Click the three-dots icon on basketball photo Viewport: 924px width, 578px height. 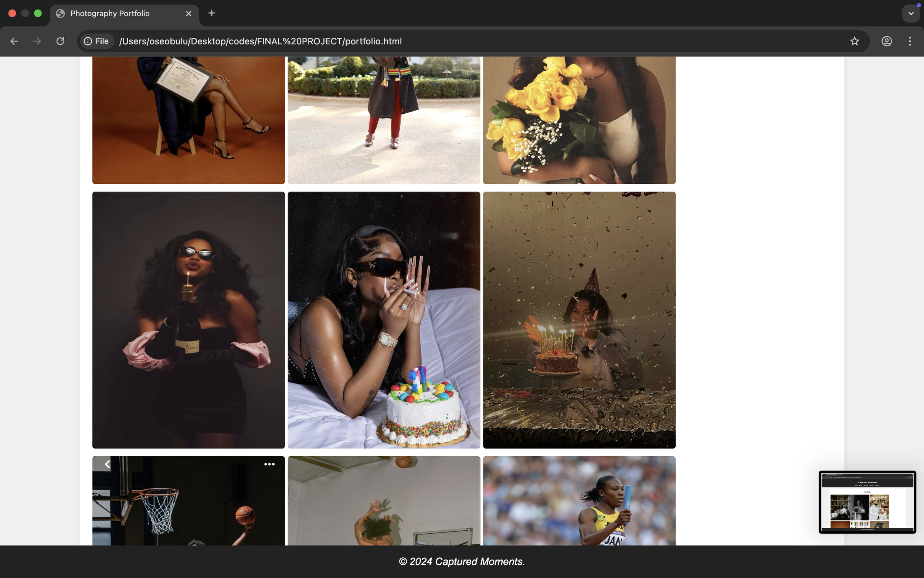pyautogui.click(x=269, y=464)
